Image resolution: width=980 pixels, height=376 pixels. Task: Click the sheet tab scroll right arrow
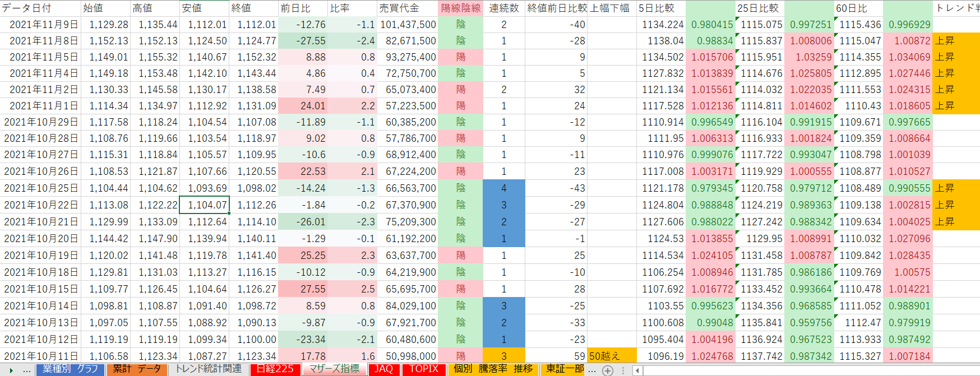point(11,370)
